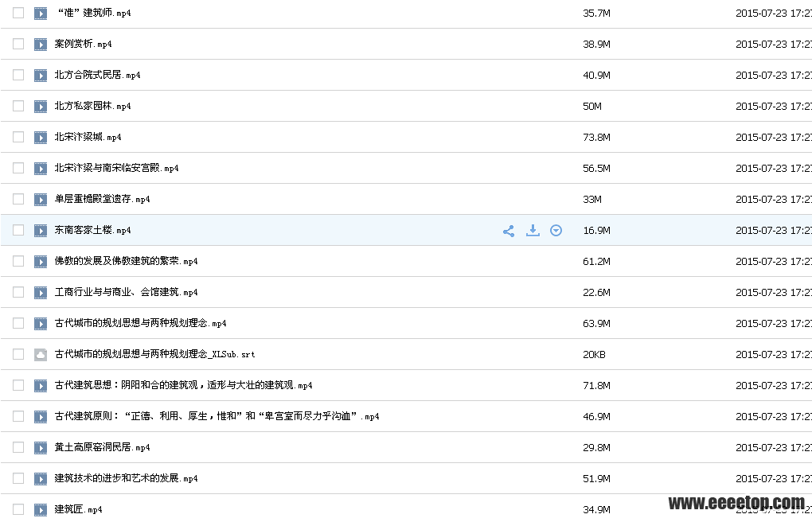Click subtitle file icon beside XLSub.srt file
This screenshot has height=518, width=812.
point(41,355)
